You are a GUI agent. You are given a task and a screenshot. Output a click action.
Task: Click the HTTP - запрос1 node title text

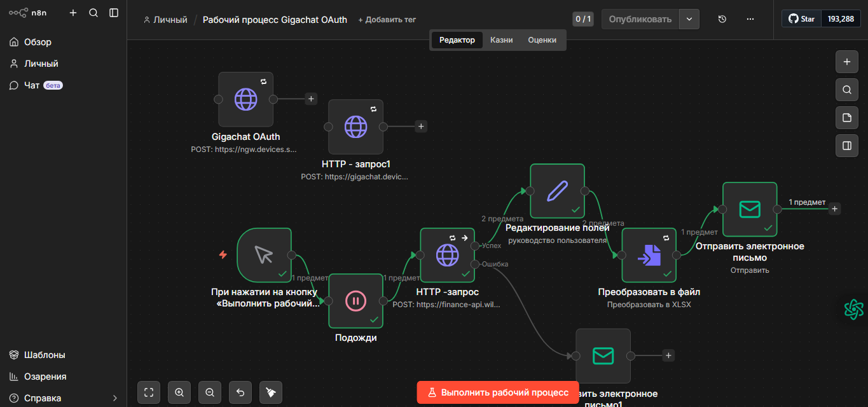click(x=355, y=164)
